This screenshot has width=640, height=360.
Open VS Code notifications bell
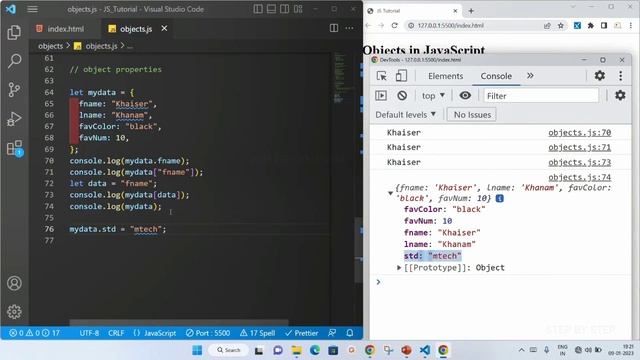(350, 333)
